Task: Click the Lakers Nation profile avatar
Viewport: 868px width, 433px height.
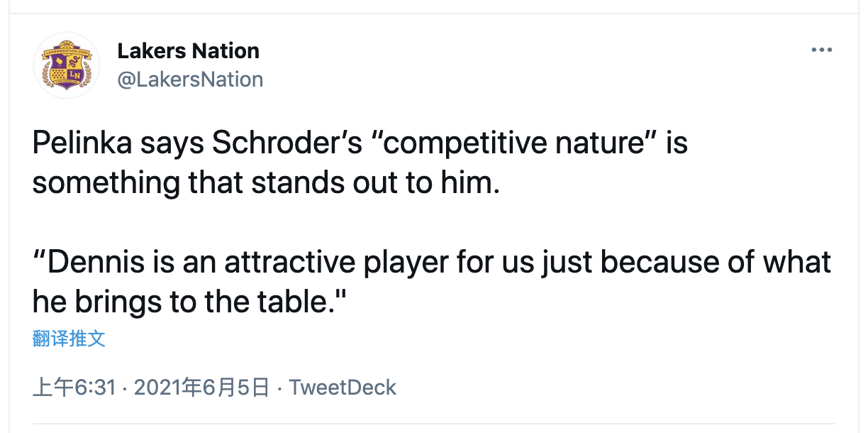Action: point(67,65)
